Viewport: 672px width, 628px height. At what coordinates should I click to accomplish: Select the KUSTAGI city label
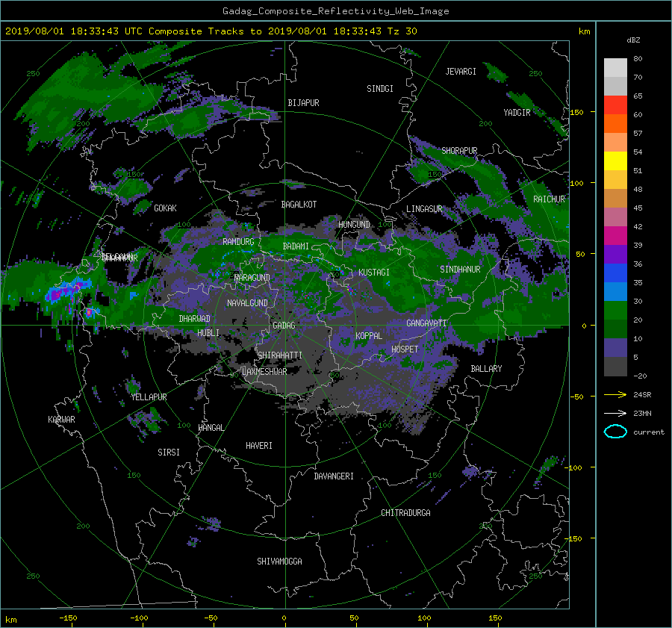(374, 273)
